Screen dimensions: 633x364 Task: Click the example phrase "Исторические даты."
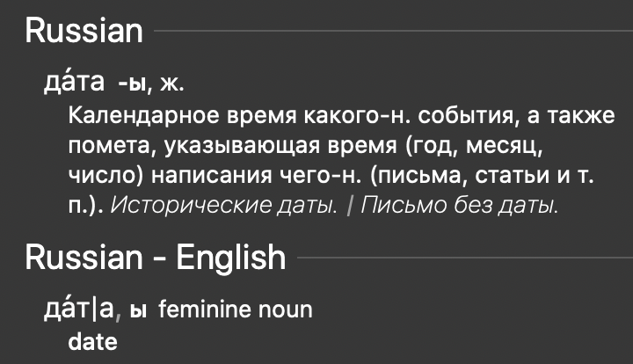(224, 204)
